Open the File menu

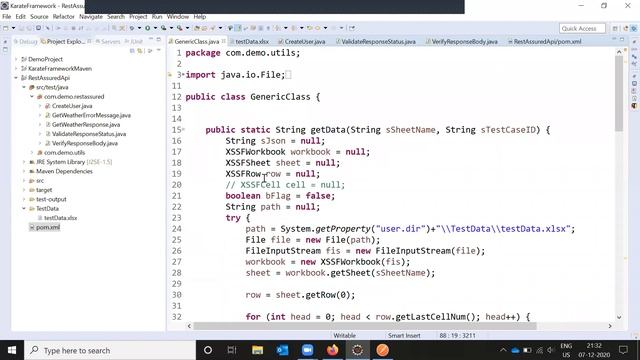[7, 17]
